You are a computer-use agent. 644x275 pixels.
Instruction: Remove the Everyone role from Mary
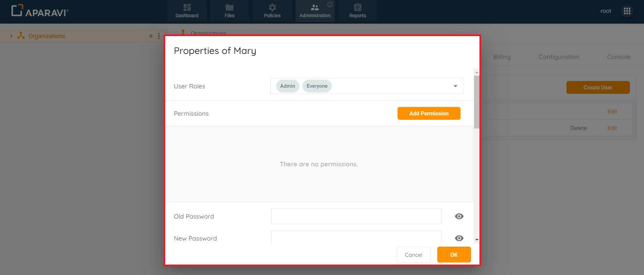tap(317, 86)
